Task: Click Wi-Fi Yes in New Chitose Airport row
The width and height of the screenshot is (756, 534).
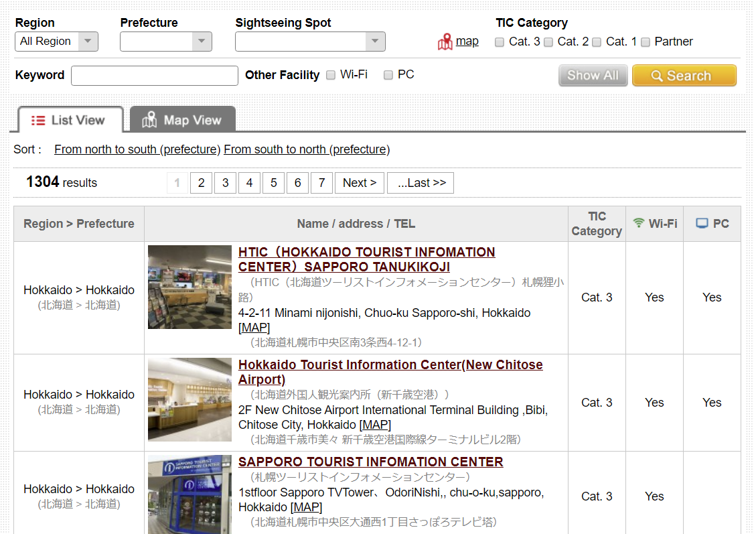Action: pyautogui.click(x=654, y=402)
